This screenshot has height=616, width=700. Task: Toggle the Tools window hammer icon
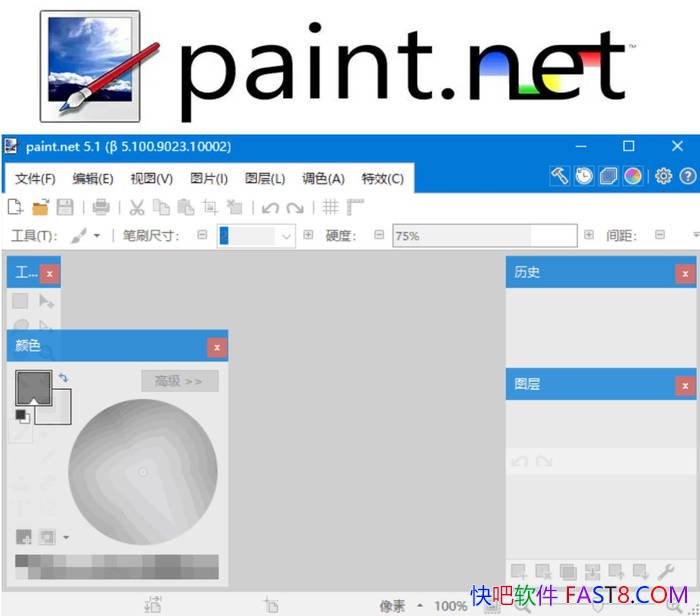559,176
